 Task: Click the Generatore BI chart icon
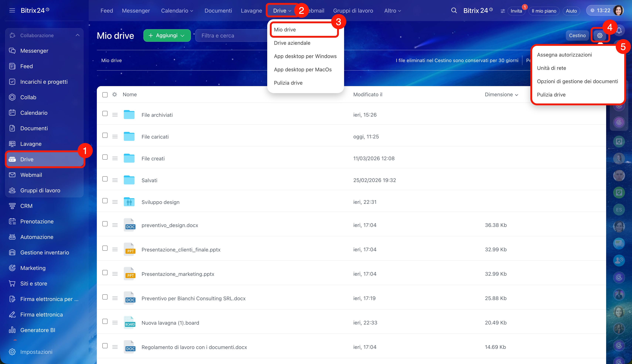pyautogui.click(x=12, y=330)
